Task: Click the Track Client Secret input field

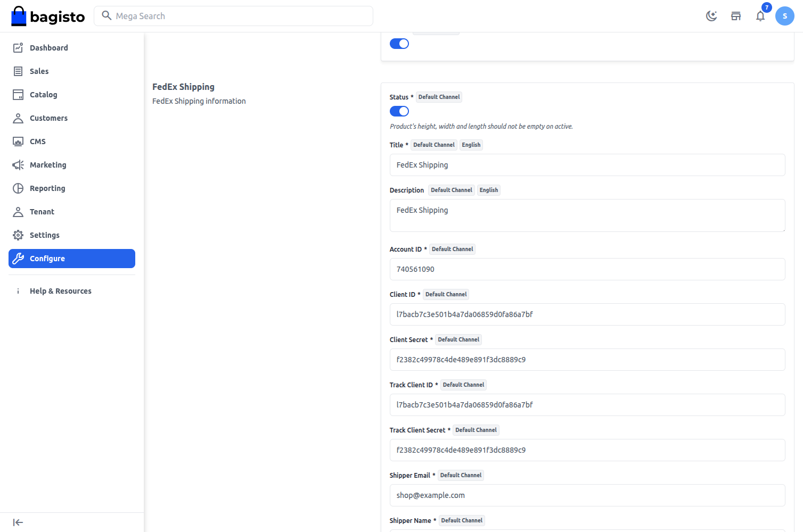Action: (587, 450)
